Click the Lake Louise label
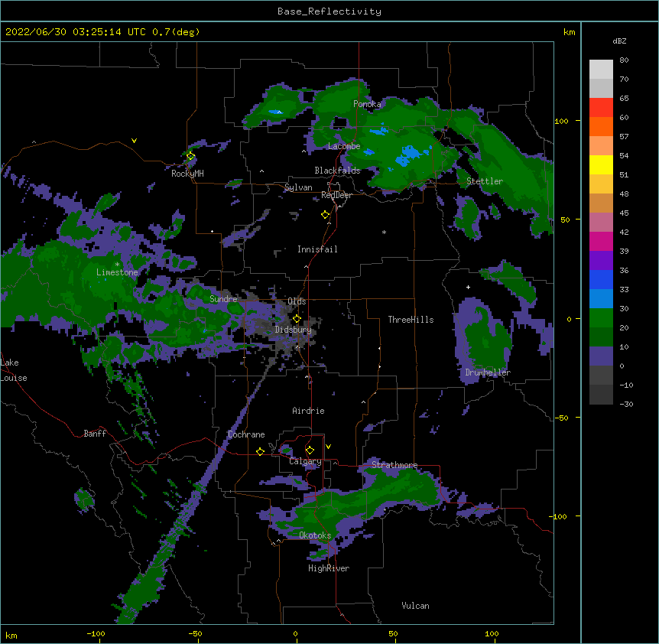Viewport: 659px width, 644px height. (x=14, y=370)
